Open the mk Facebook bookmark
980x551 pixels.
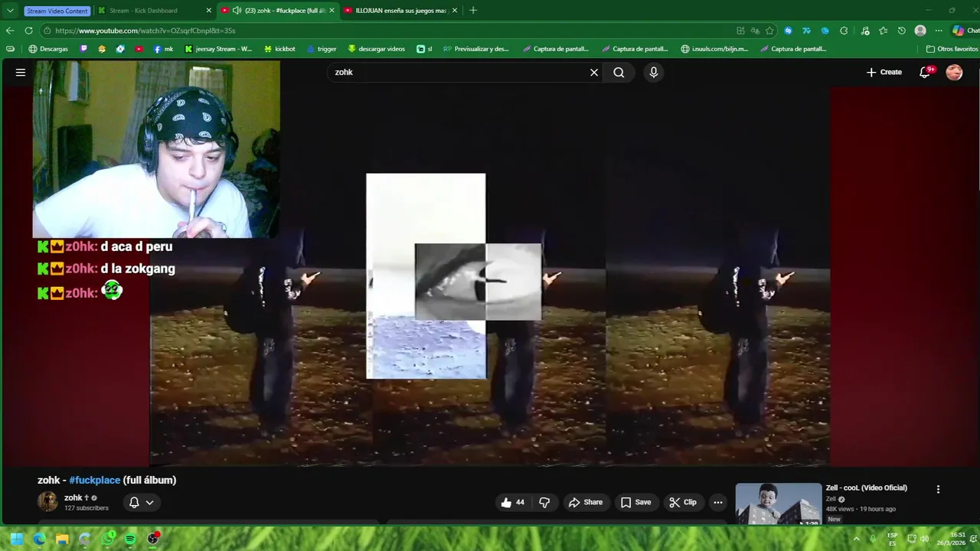pos(163,49)
